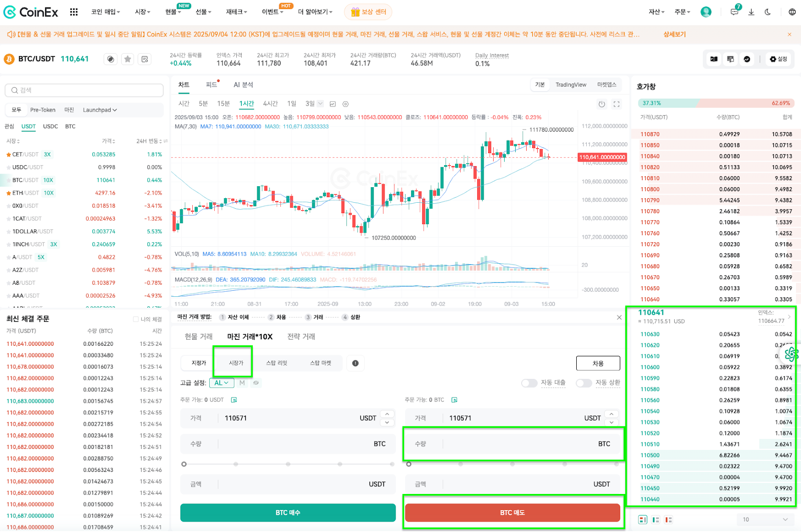Click the download app icon in header
This screenshot has height=532, width=801.
coord(751,12)
